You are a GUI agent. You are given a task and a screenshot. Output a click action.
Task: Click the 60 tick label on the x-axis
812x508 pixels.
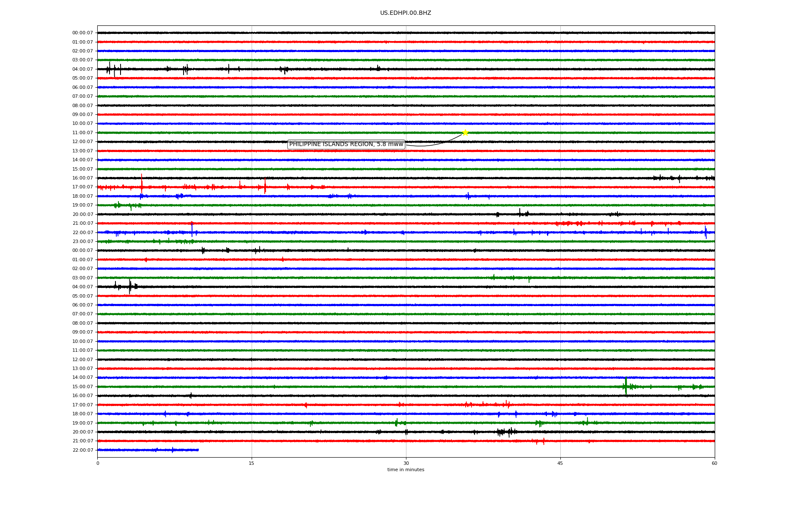[x=714, y=463]
